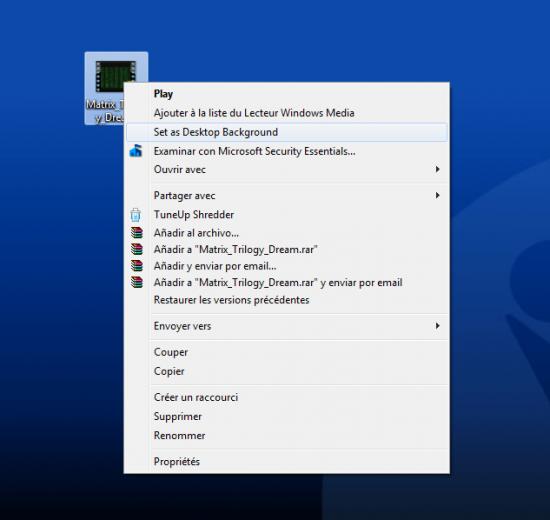Select Set as Desktop Background
The width and height of the screenshot is (550, 520).
[x=287, y=132]
